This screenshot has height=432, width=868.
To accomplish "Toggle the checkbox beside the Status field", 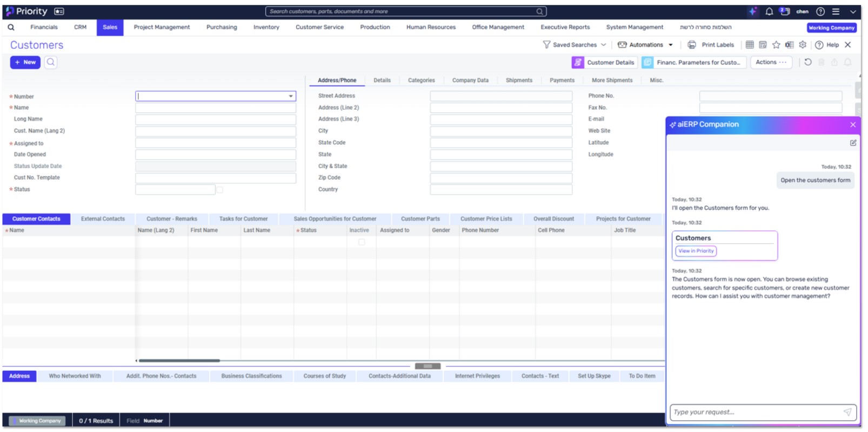I will click(219, 190).
